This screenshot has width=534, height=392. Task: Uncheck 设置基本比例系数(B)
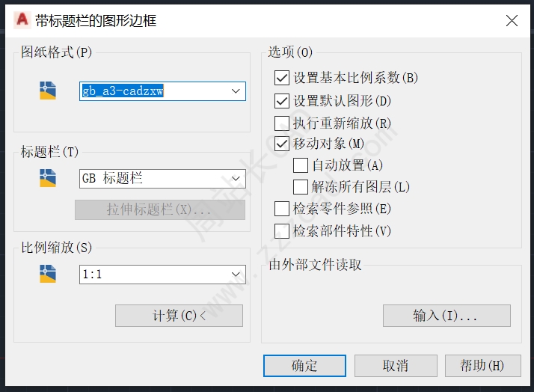tap(282, 78)
